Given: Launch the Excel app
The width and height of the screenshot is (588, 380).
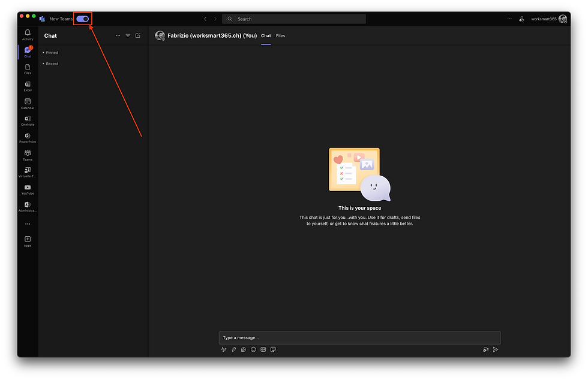Looking at the screenshot, I should pyautogui.click(x=28, y=86).
